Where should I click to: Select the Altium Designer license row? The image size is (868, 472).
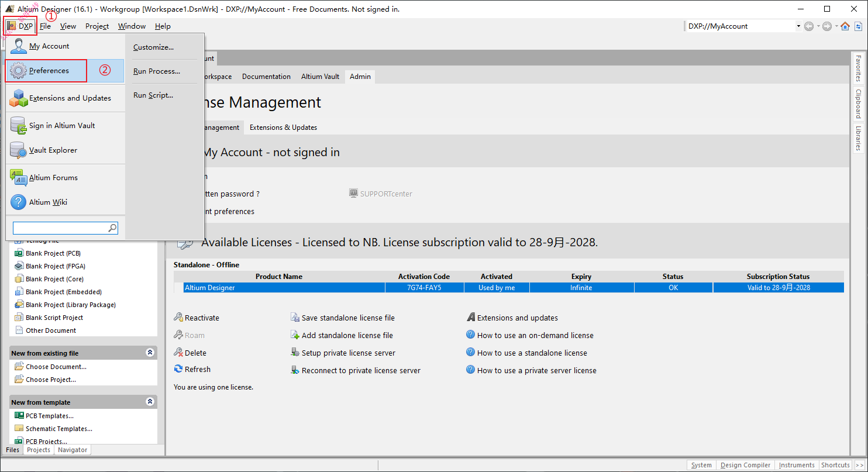pyautogui.click(x=509, y=288)
